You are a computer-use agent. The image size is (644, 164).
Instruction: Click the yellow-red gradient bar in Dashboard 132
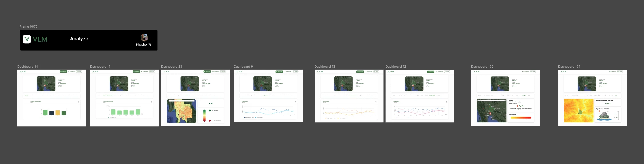[x=521, y=118]
